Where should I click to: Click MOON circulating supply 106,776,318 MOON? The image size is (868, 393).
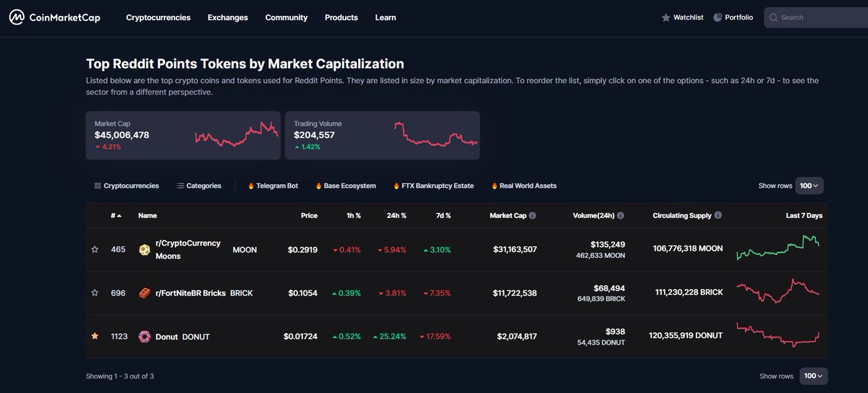click(687, 249)
